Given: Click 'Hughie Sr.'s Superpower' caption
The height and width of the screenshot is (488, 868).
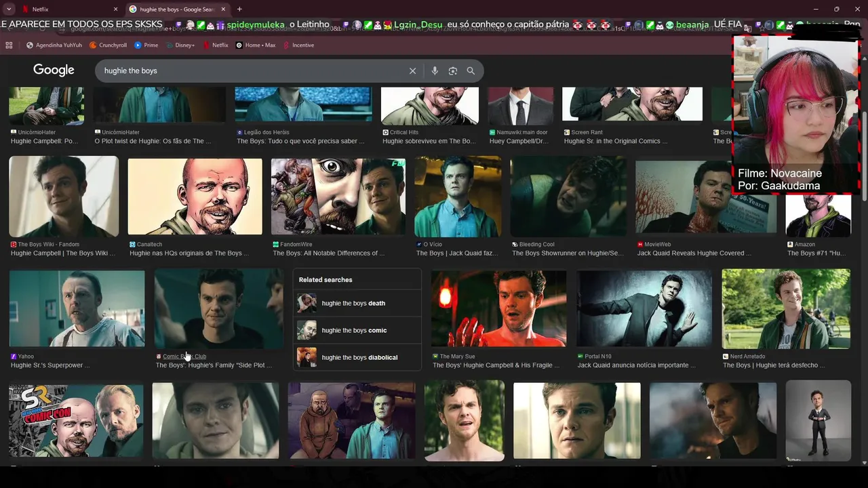Looking at the screenshot, I should (x=50, y=365).
